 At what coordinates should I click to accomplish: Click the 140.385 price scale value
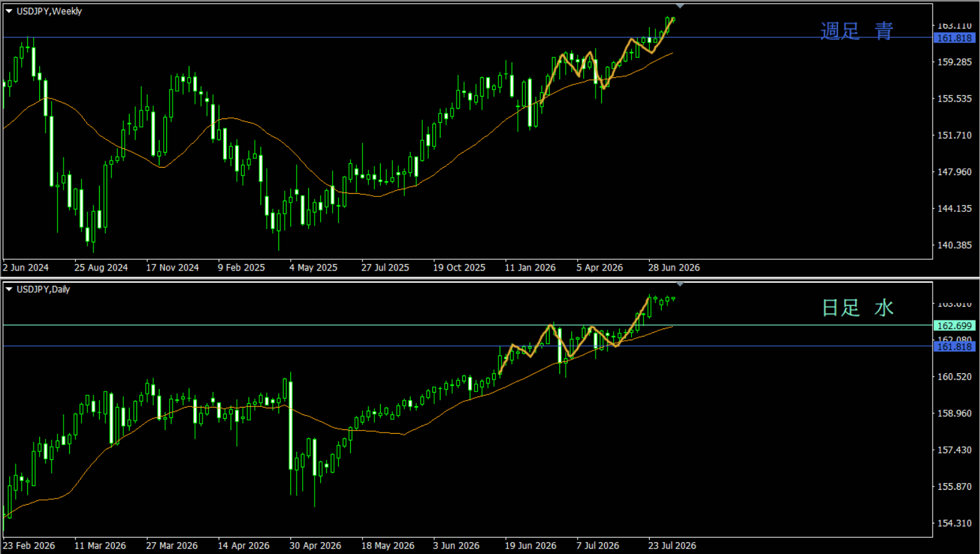(x=954, y=246)
